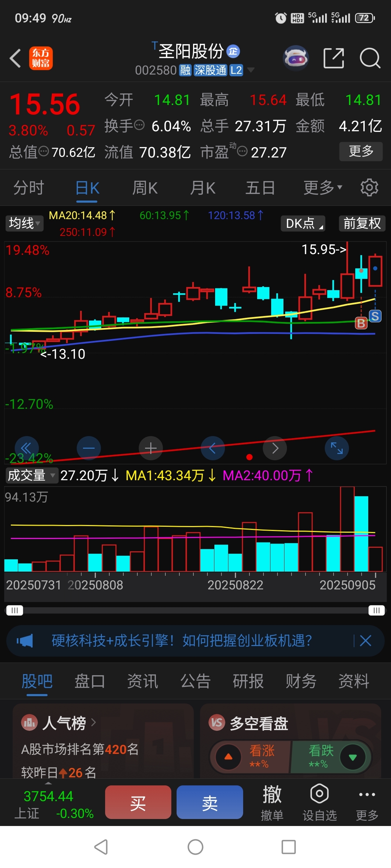The image size is (391, 868).
Task: Tap info icon next to 总值
Action: (43, 151)
